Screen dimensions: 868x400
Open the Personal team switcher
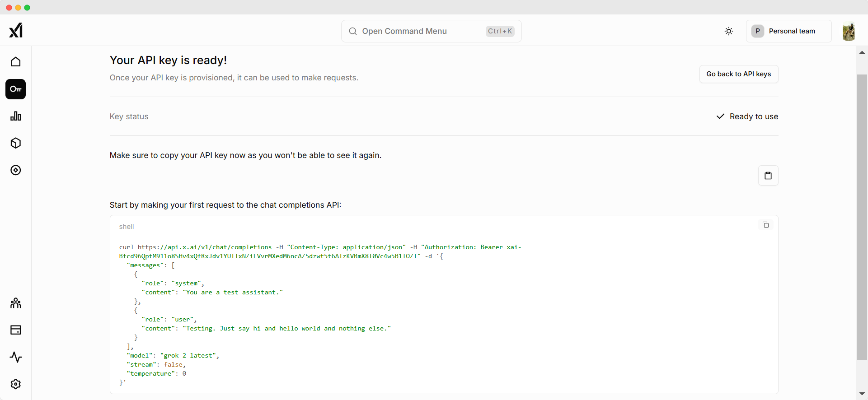(x=789, y=31)
